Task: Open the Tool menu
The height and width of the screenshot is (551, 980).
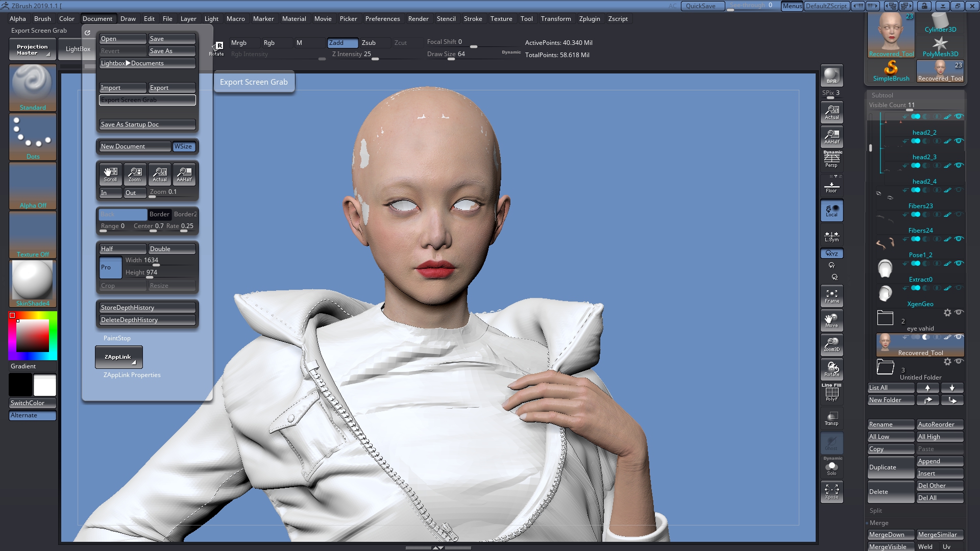Action: [526, 19]
